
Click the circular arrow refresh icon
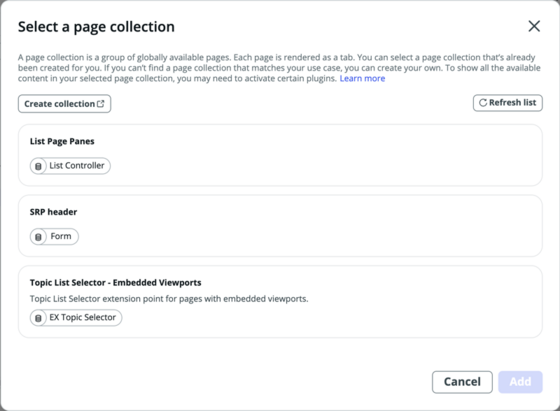(483, 103)
